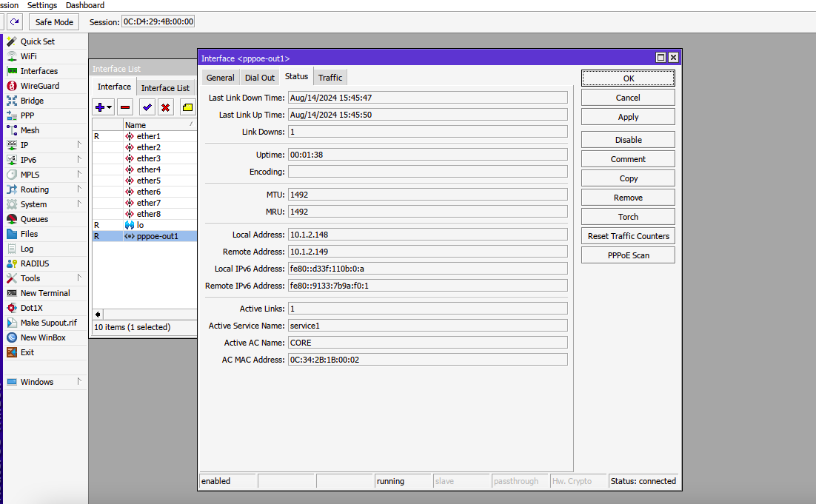Open the RADIUS menu
Screen dimensions: 816x504
(35, 263)
